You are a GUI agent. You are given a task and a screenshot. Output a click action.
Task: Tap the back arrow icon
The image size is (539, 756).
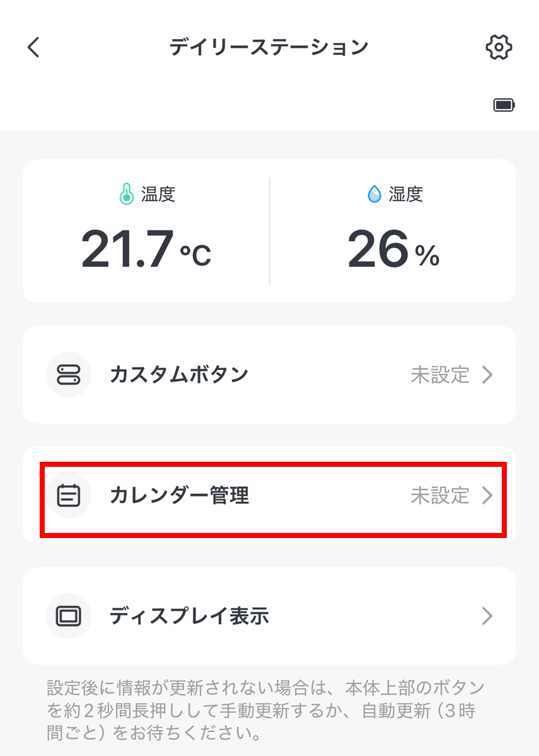click(x=33, y=48)
